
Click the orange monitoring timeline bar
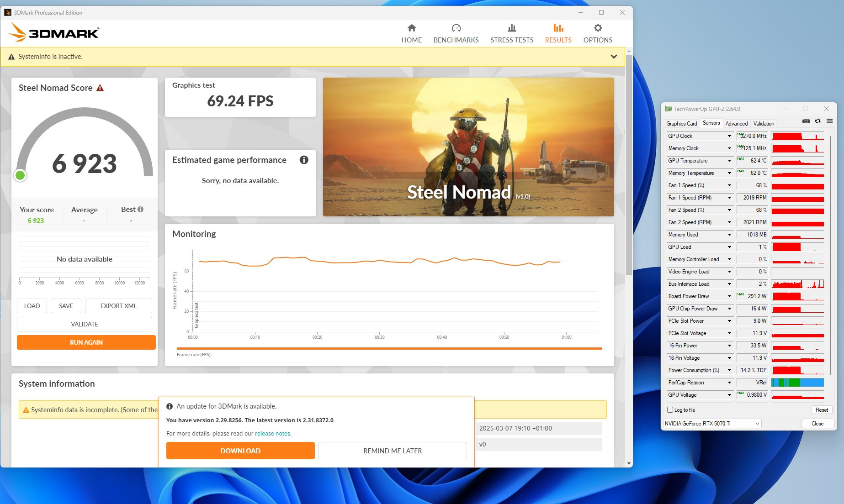pyautogui.click(x=389, y=348)
